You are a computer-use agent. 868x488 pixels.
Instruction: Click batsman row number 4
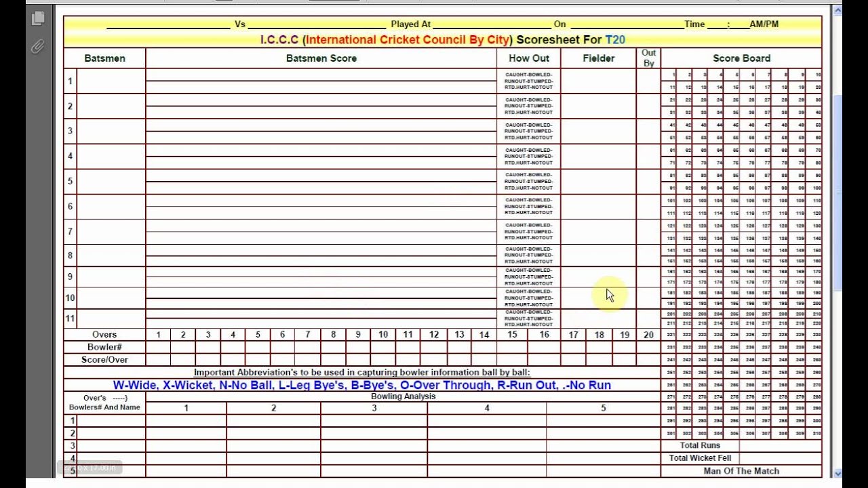pos(70,157)
